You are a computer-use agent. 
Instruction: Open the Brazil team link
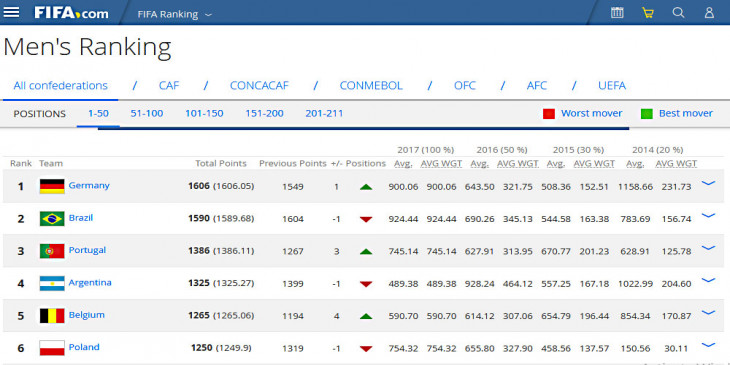coord(81,218)
